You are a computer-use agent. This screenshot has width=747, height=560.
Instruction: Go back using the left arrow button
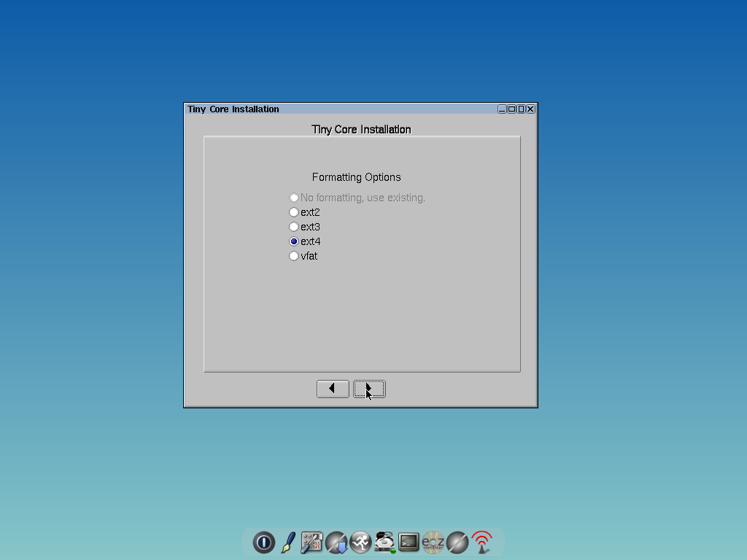333,389
